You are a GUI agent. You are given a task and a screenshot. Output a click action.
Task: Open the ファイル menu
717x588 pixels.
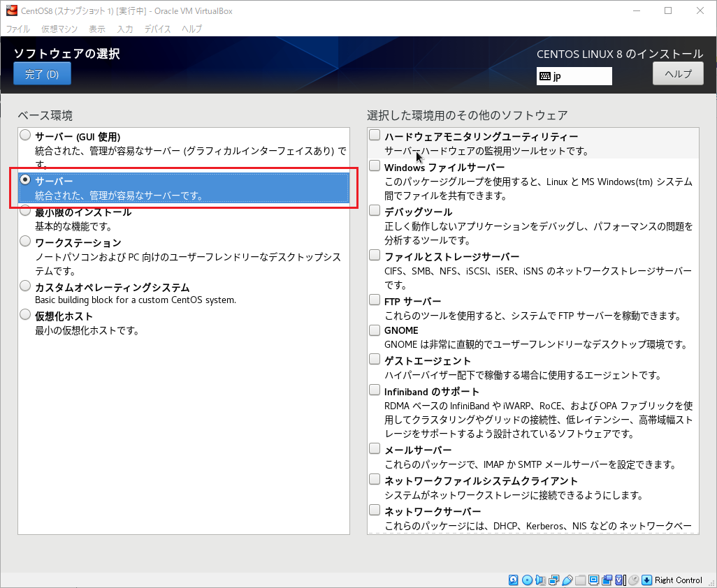18,29
